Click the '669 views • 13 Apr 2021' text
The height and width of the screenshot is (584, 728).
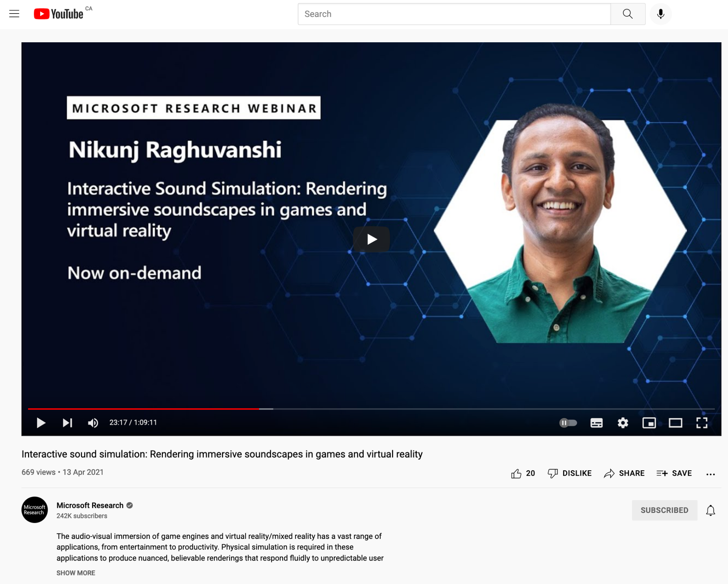click(x=63, y=472)
